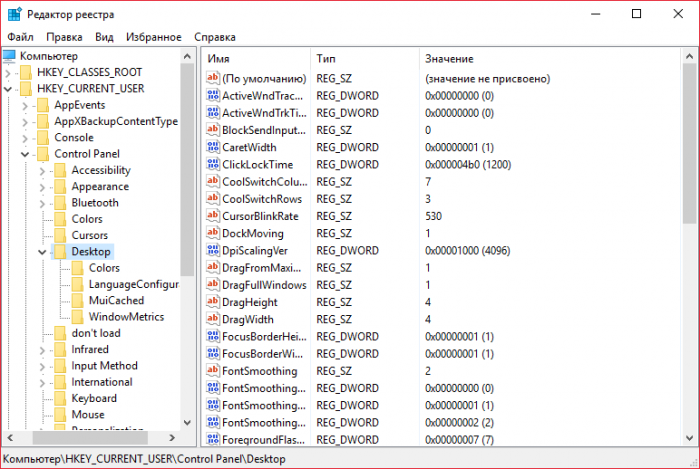Viewport: 700px width, 469px height.
Task: Click the value 0x00001000 (4096)
Action: click(x=467, y=251)
